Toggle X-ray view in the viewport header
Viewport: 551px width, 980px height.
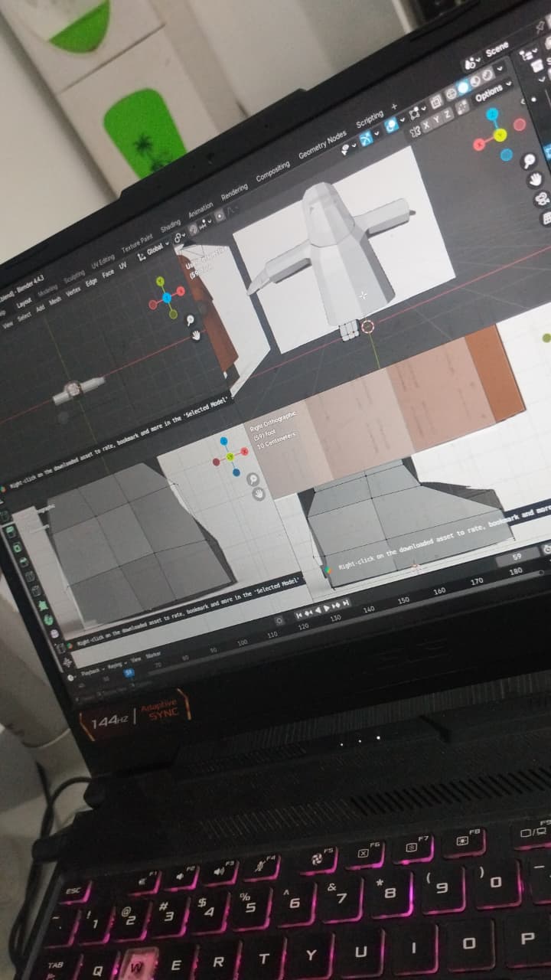coord(435,100)
